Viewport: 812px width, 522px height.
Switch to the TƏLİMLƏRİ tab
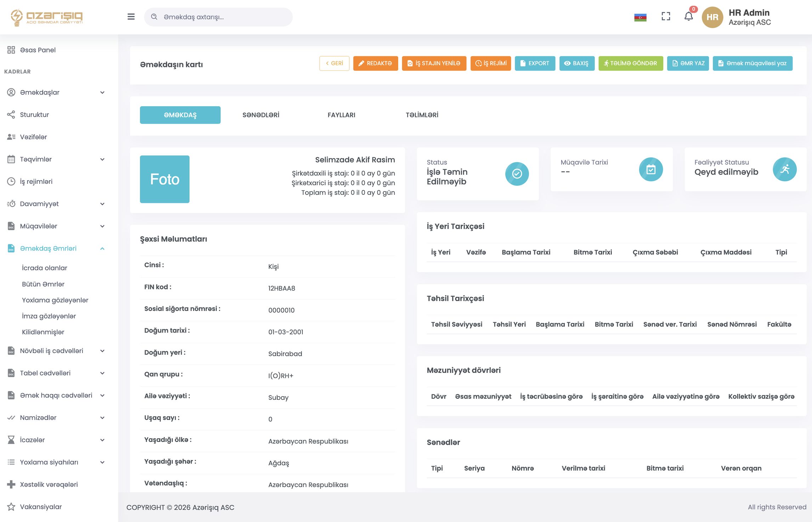pyautogui.click(x=422, y=115)
